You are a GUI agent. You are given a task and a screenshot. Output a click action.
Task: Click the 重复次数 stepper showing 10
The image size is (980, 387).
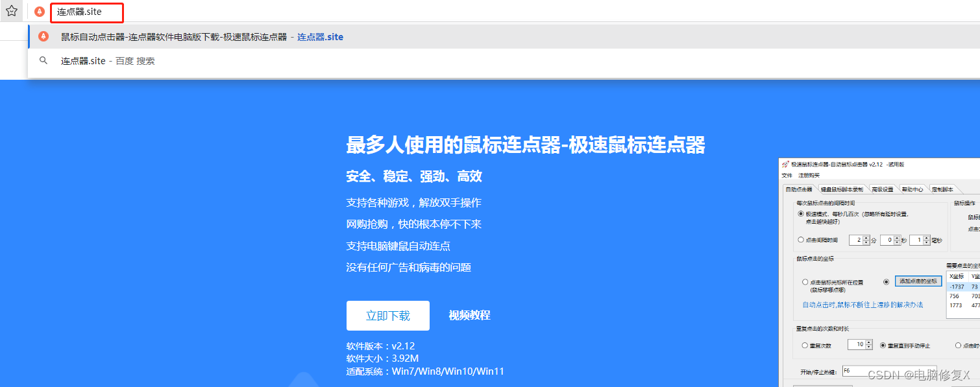[x=861, y=345]
